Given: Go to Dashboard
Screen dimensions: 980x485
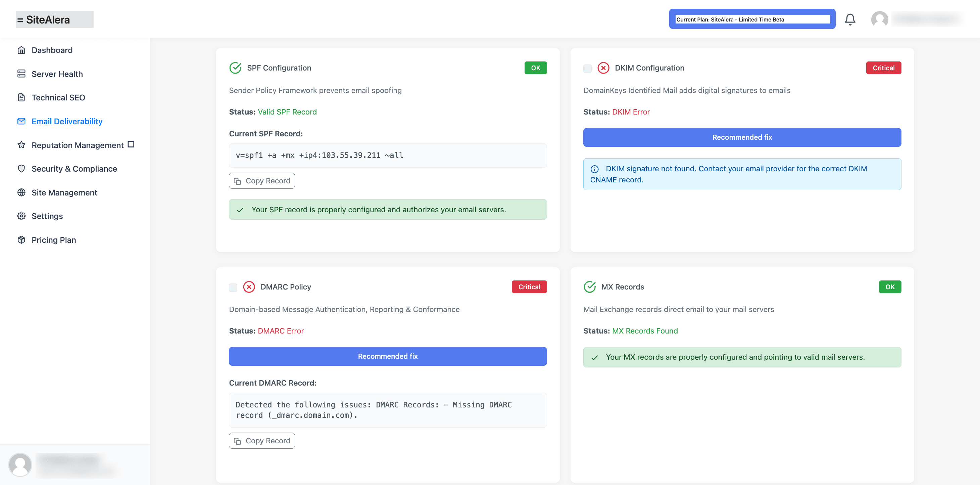Looking at the screenshot, I should (x=52, y=50).
